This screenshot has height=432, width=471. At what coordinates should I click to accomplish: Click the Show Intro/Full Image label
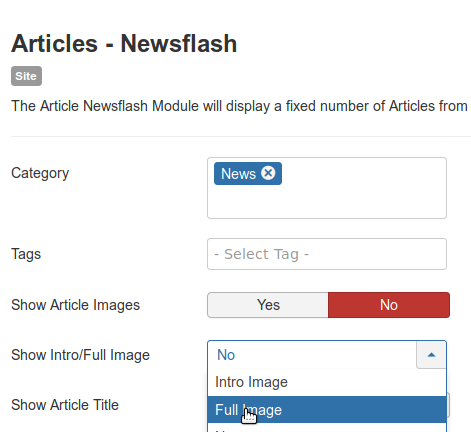[x=80, y=355]
